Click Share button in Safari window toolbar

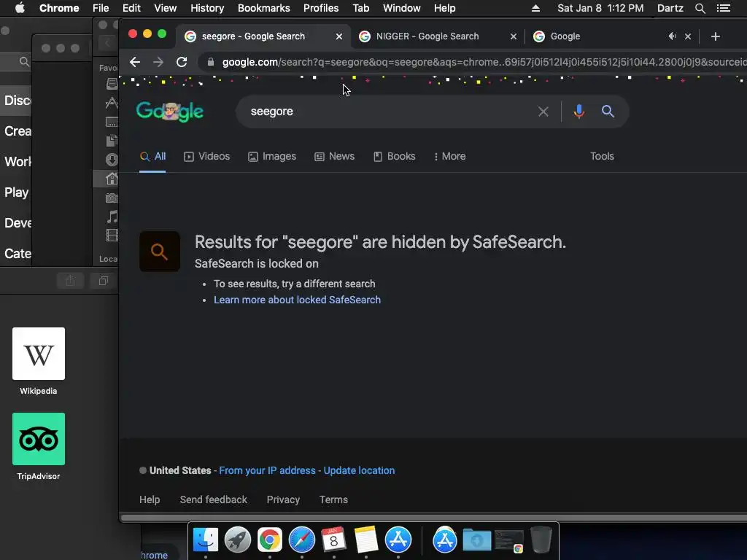[70, 281]
